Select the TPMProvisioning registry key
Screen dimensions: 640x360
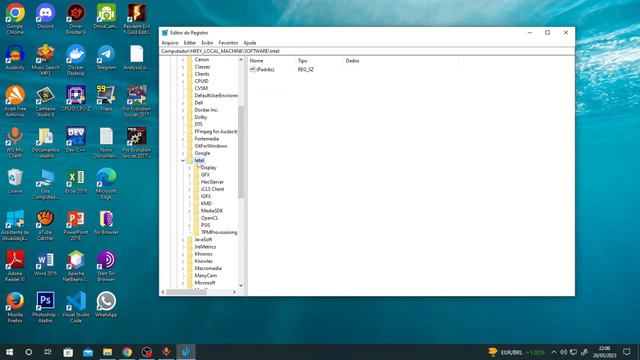click(219, 233)
